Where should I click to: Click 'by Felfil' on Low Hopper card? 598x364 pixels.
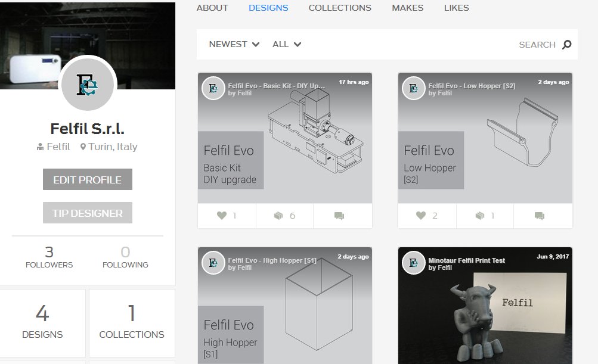click(x=440, y=93)
